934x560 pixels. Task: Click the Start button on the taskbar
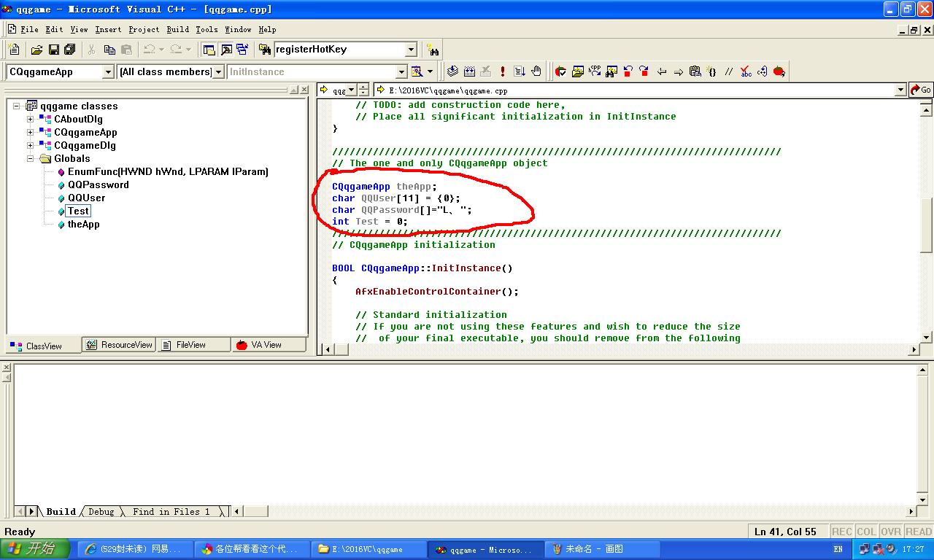(35, 549)
